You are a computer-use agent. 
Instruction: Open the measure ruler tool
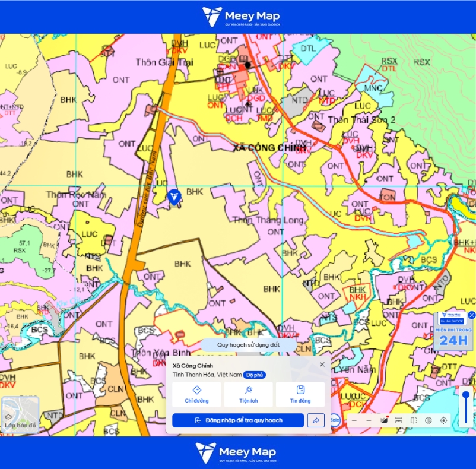[399, 420]
